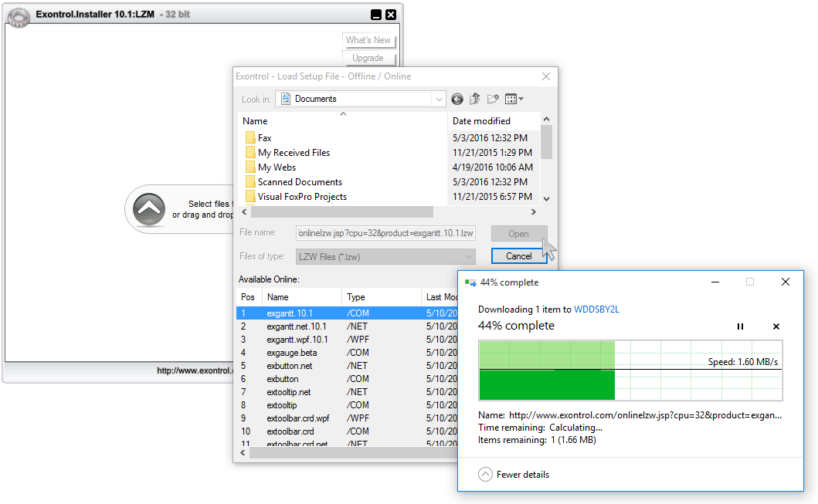This screenshot has width=818, height=504.
Task: Expand the Look in Documents dropdown
Action: [x=439, y=99]
